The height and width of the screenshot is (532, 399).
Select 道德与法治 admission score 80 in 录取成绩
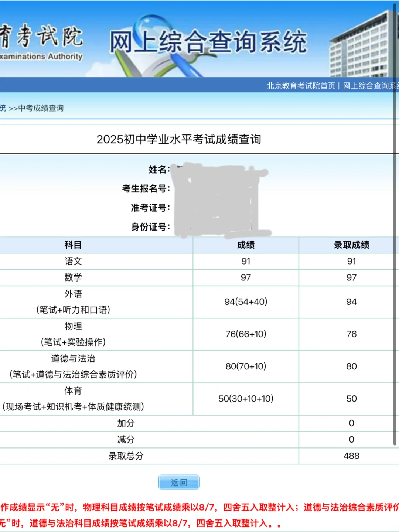click(352, 366)
